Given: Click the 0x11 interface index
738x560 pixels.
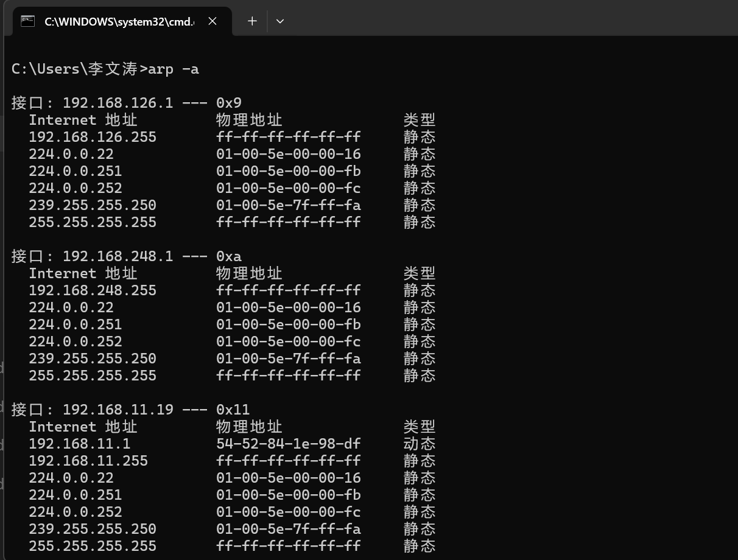Looking at the screenshot, I should pos(233,410).
